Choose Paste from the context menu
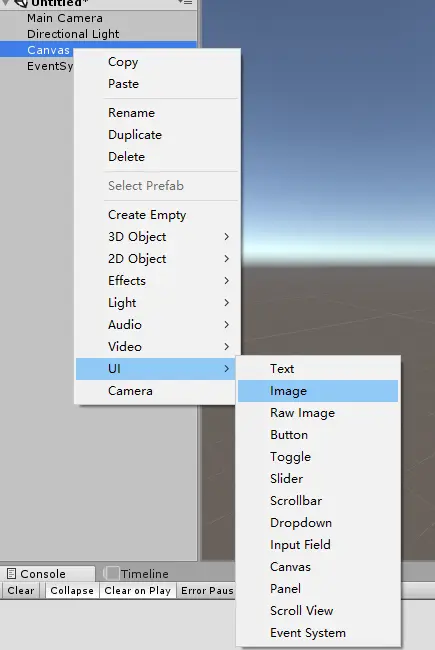This screenshot has width=435, height=650. click(158, 84)
